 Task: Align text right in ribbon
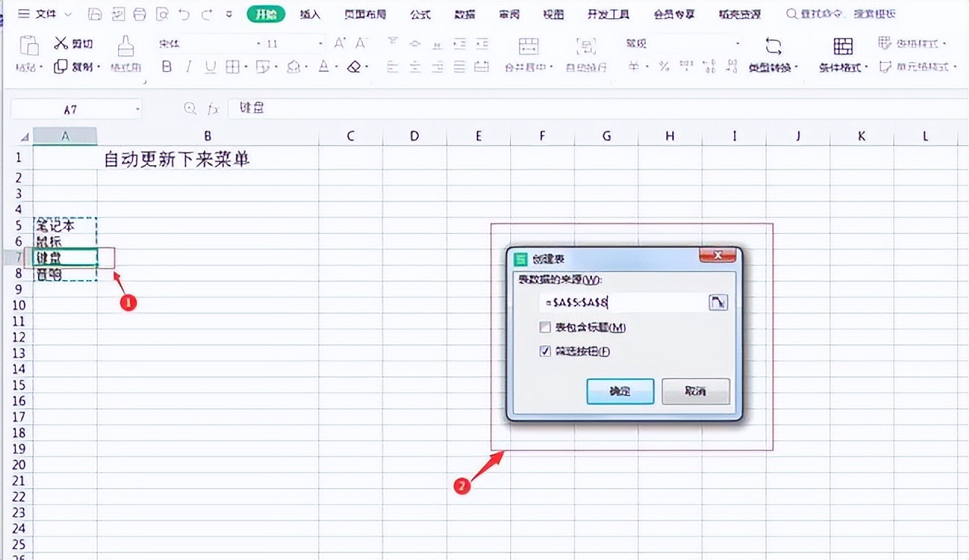(437, 67)
